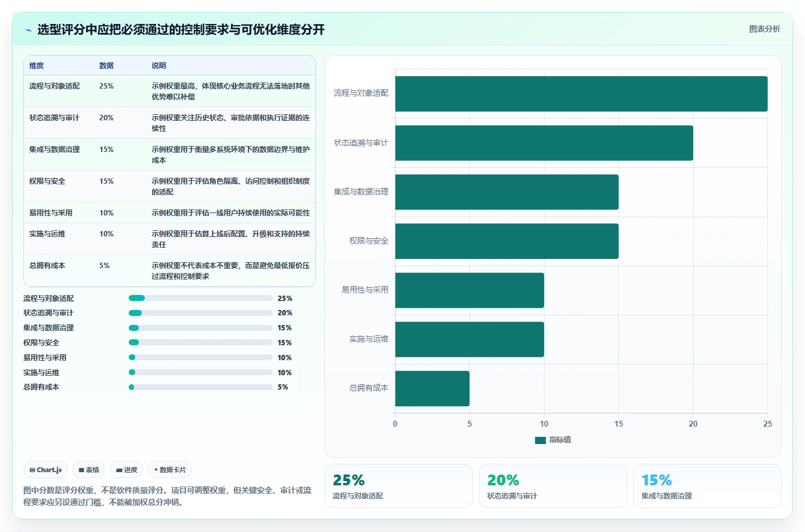805x532 pixels.
Task: Click the 权限与安全 chart bar
Action: point(506,241)
